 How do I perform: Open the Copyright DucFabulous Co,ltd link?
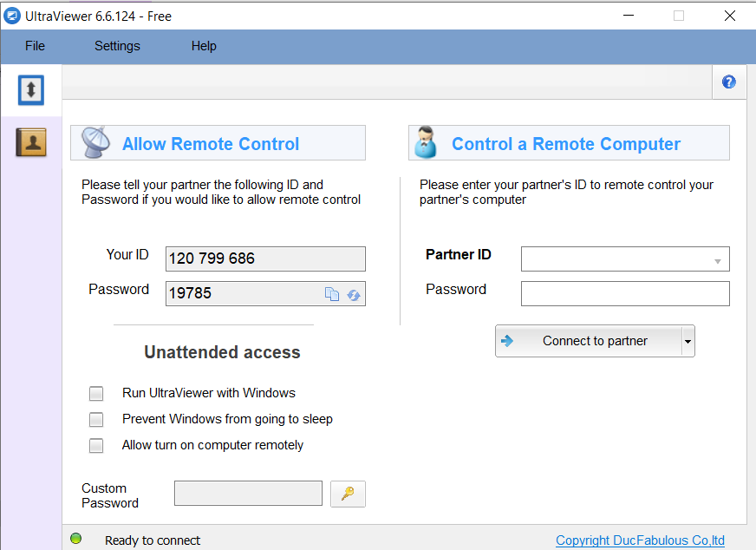[x=640, y=540]
